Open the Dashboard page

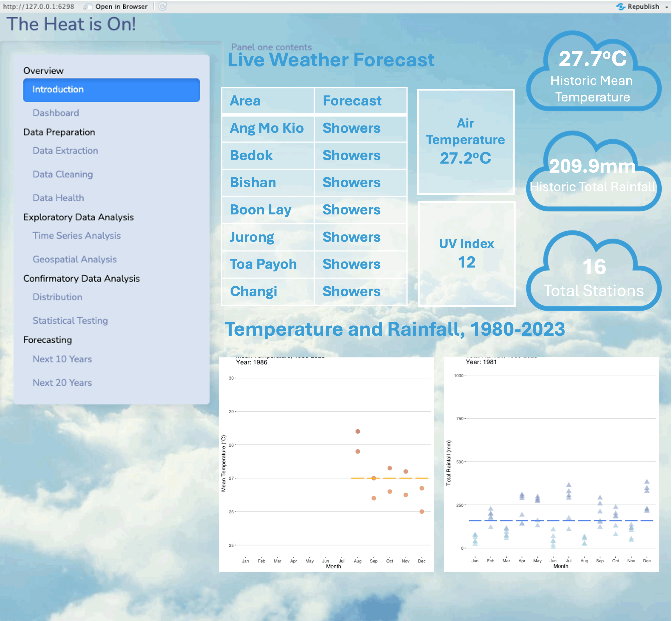click(x=56, y=113)
